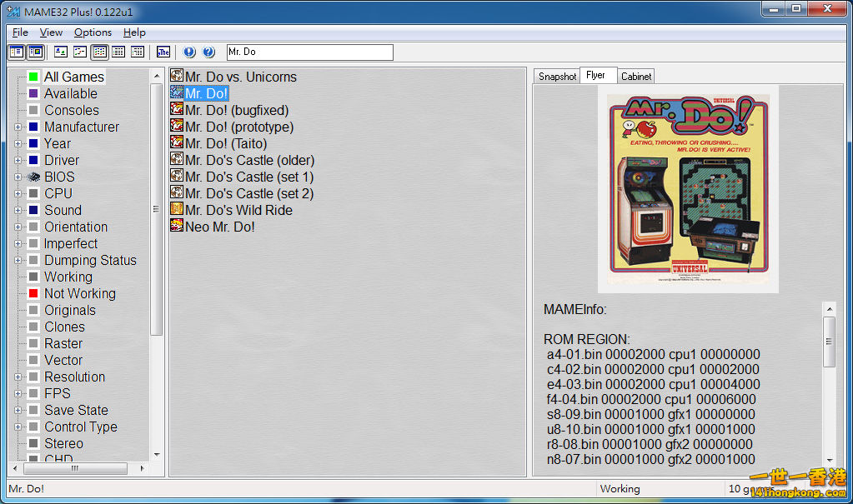Click the Mr. Do's Wild Ride icon
The image size is (853, 504).
[177, 210]
